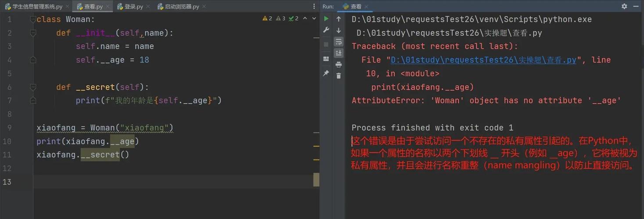
Task: Click 'Process finished with exit code 1'
Action: 432,128
